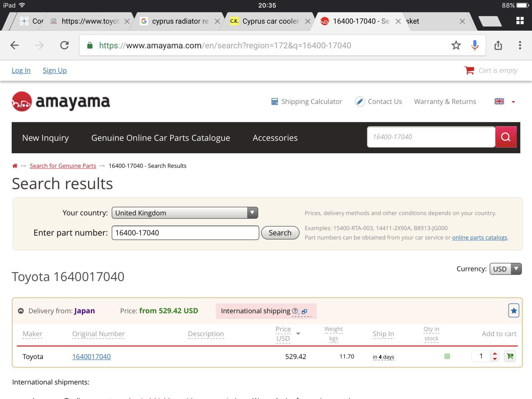
Task: Click International shipping help question icon
Action: pos(295,311)
